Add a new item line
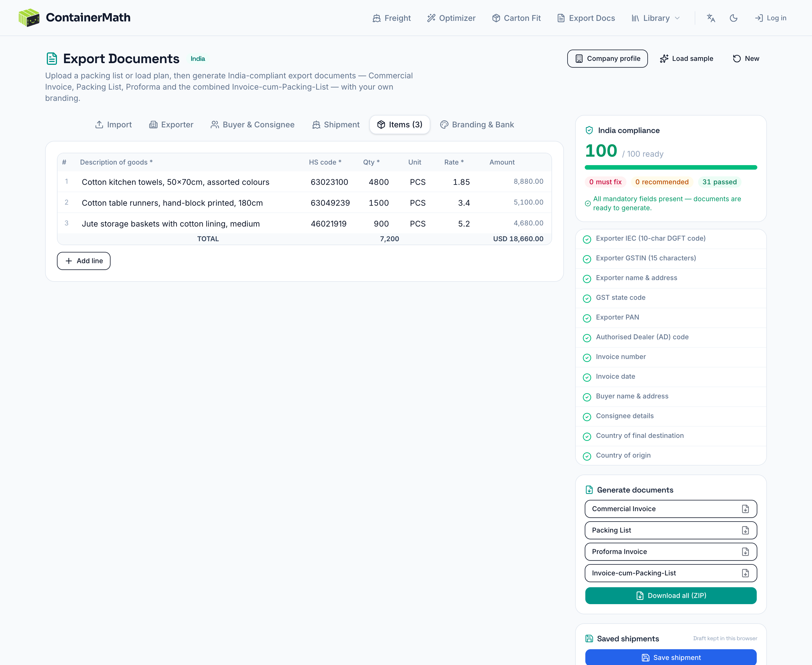812x665 pixels. point(83,261)
